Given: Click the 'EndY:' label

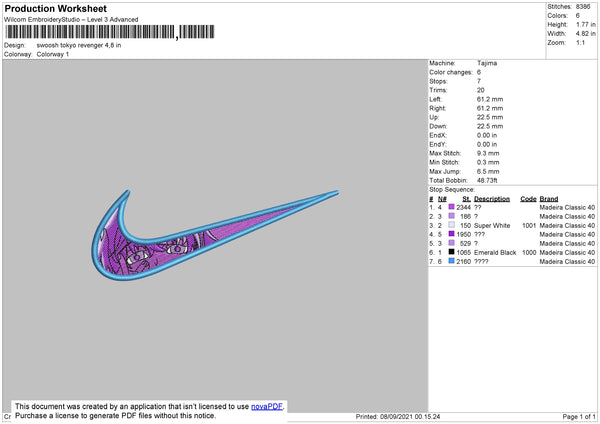Looking at the screenshot, I should coord(438,144).
